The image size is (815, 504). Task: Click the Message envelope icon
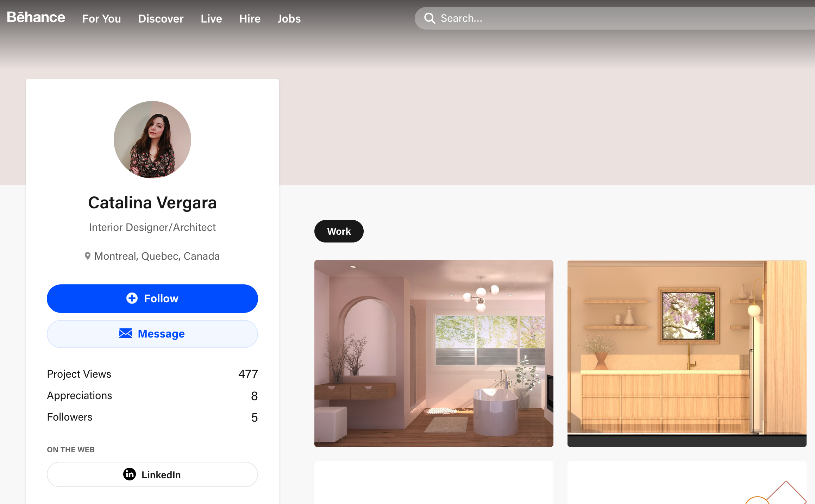pyautogui.click(x=125, y=334)
